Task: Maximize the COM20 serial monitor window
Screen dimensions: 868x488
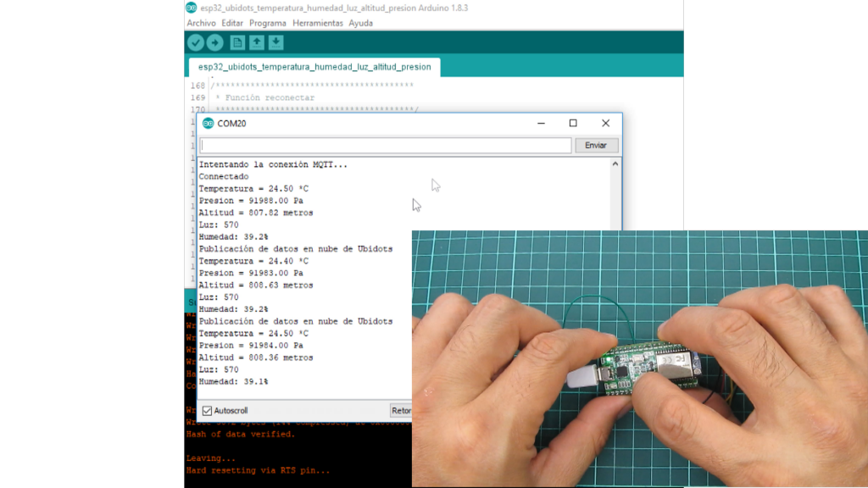Action: click(573, 124)
